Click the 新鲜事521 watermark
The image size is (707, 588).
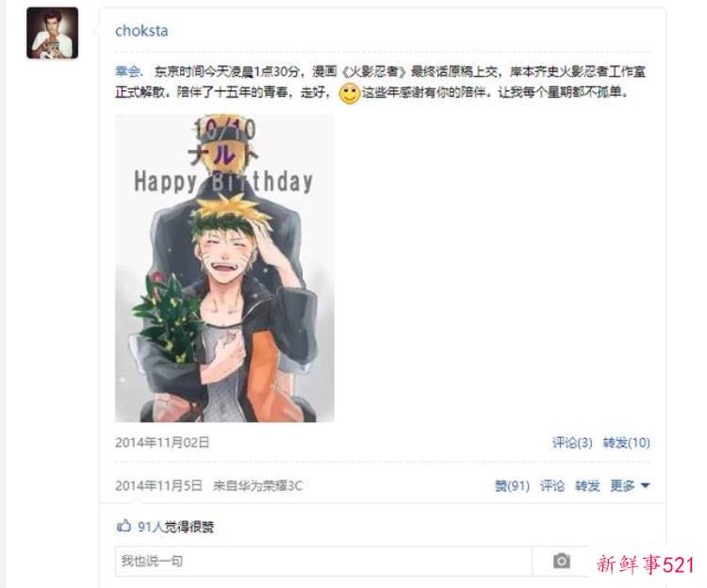tap(645, 564)
